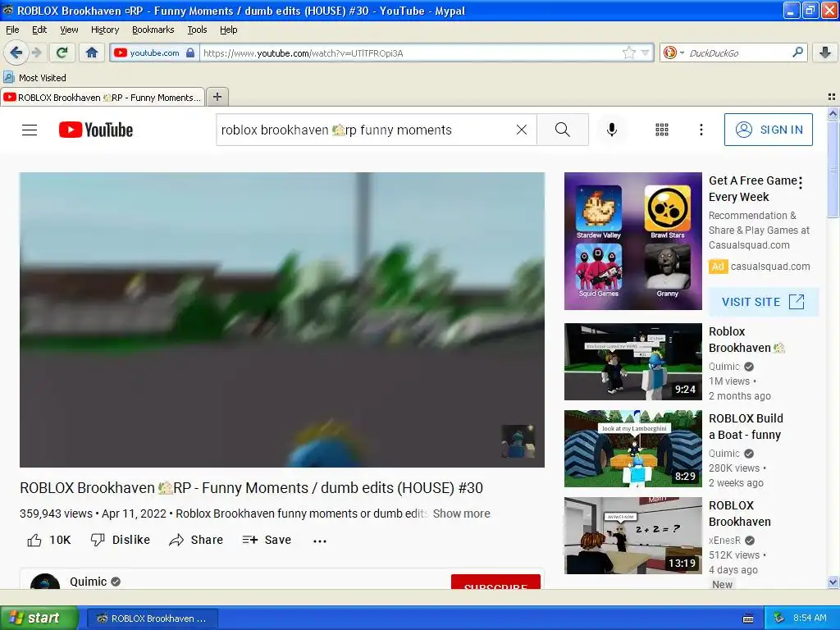The width and height of the screenshot is (840, 630).
Task: Open the ad options three-dot menu
Action: (801, 183)
